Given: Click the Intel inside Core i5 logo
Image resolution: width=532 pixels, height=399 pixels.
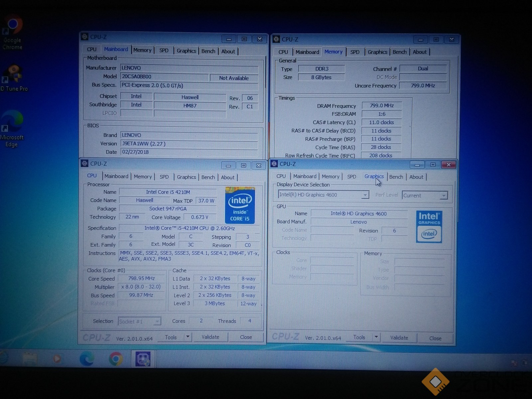Looking at the screenshot, I should [x=240, y=205].
